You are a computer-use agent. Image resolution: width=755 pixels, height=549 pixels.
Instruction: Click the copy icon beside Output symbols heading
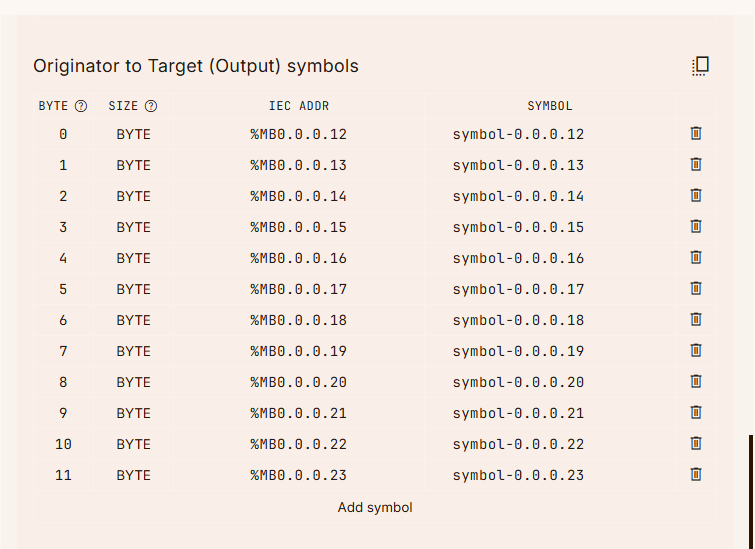pos(700,66)
